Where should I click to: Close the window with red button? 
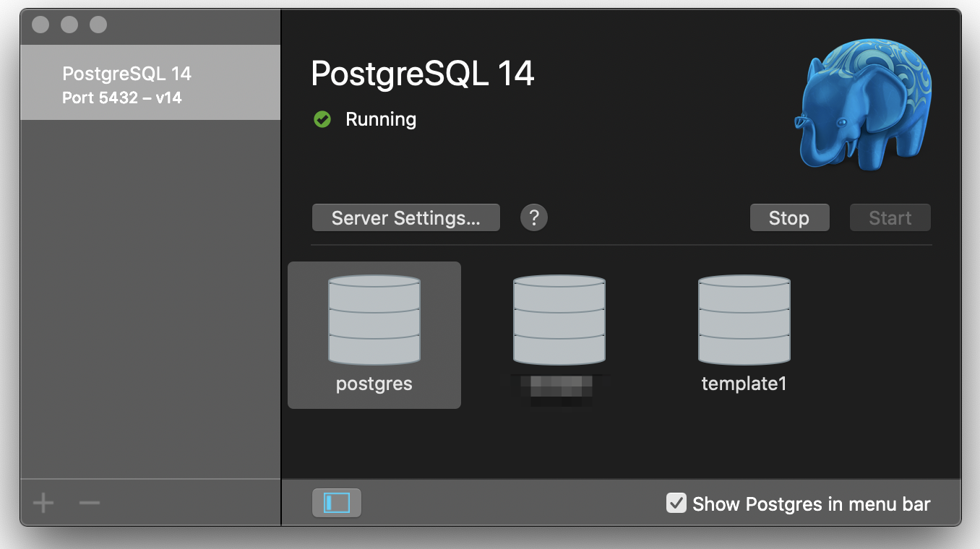(40, 25)
